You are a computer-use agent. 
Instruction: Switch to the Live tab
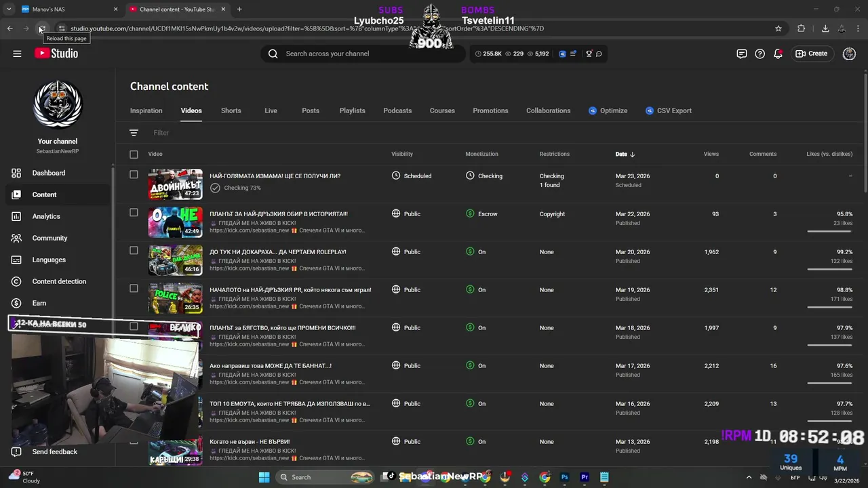click(271, 110)
